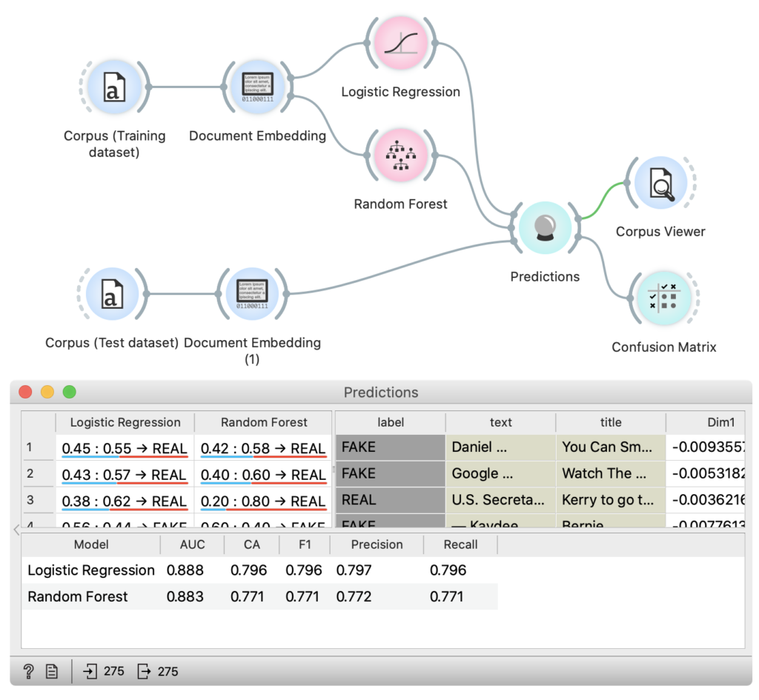Open the Document Embedding (1) widget
The image size is (759, 700).
[252, 294]
